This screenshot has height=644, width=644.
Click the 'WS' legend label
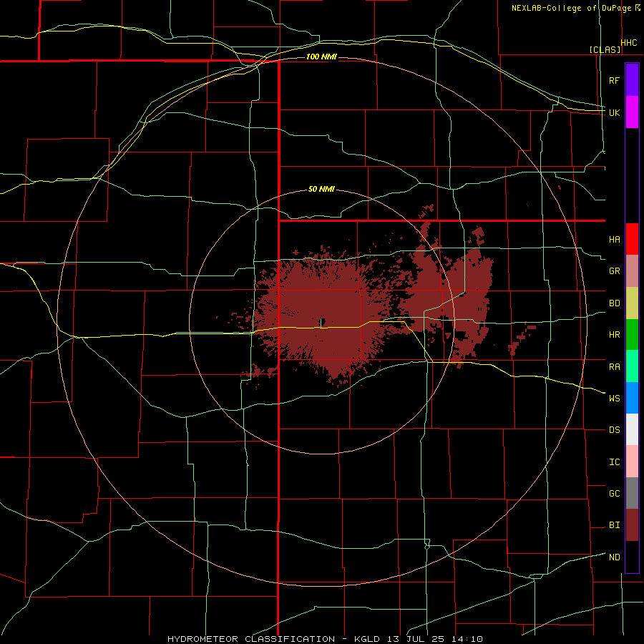(x=615, y=398)
